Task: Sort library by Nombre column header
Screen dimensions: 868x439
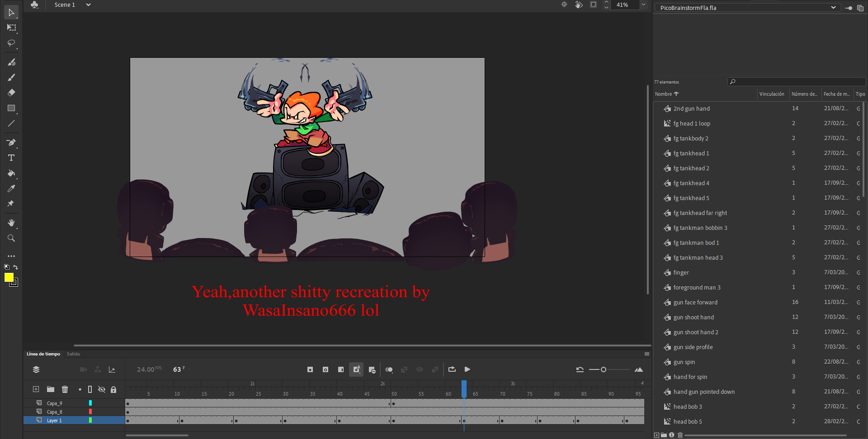Action: 664,94
